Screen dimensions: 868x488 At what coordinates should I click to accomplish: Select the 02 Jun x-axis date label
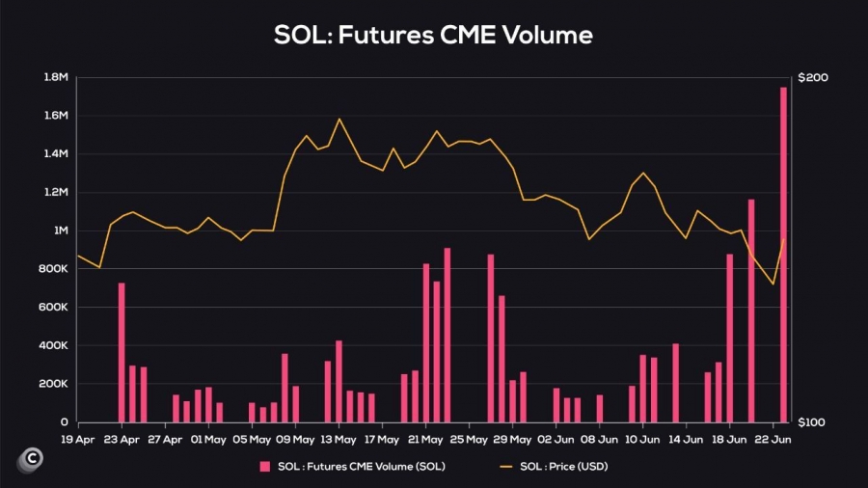point(556,440)
